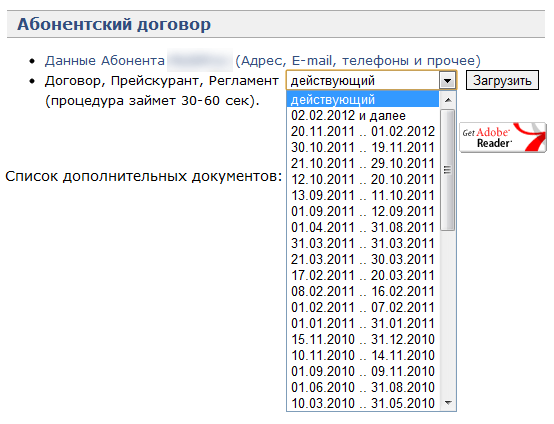
Task: Click the Get Adobe Reader badge
Action: pyautogui.click(x=503, y=137)
